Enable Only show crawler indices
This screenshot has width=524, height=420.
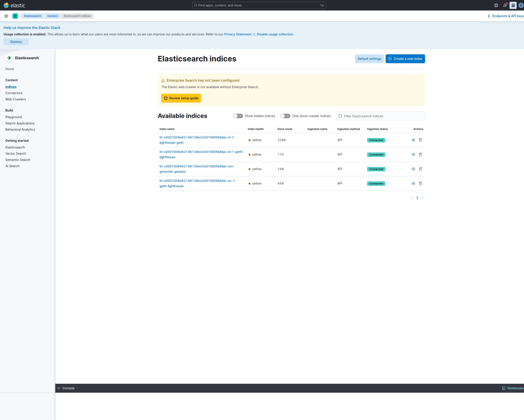285,116
